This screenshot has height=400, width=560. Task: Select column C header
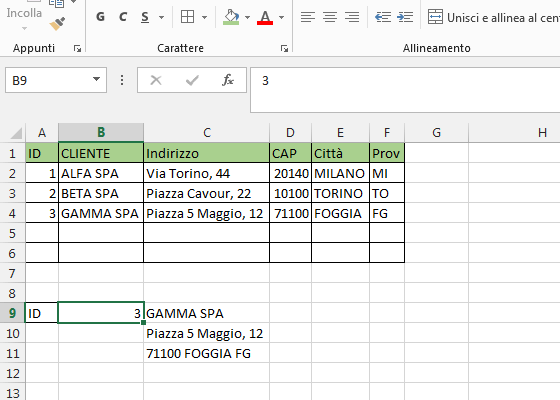(206, 132)
